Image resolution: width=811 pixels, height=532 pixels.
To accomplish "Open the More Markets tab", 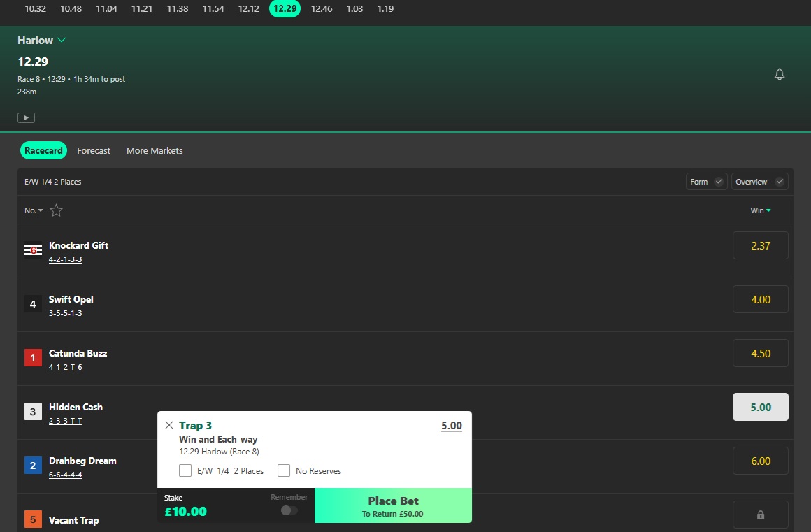I will point(155,150).
